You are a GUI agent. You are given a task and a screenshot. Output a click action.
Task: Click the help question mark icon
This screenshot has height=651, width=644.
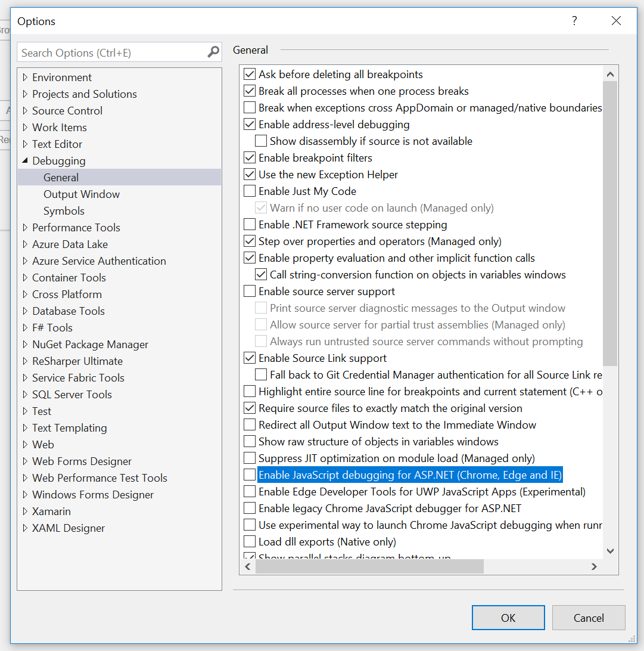(x=574, y=21)
